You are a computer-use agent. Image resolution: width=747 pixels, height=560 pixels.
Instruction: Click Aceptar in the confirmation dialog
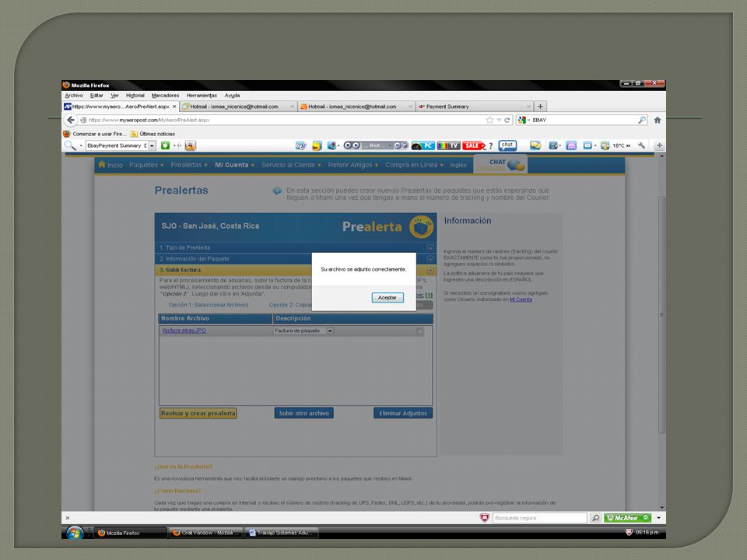[388, 297]
